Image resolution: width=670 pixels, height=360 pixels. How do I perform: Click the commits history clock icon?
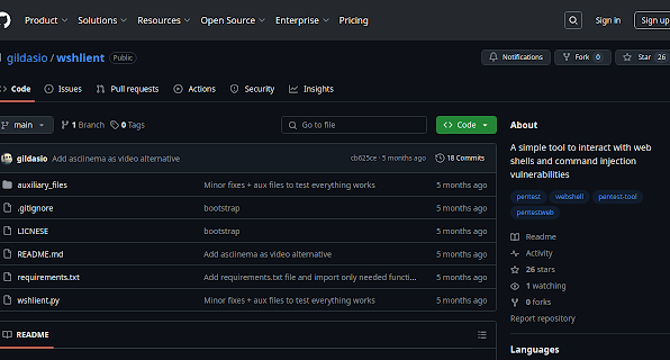pos(440,158)
